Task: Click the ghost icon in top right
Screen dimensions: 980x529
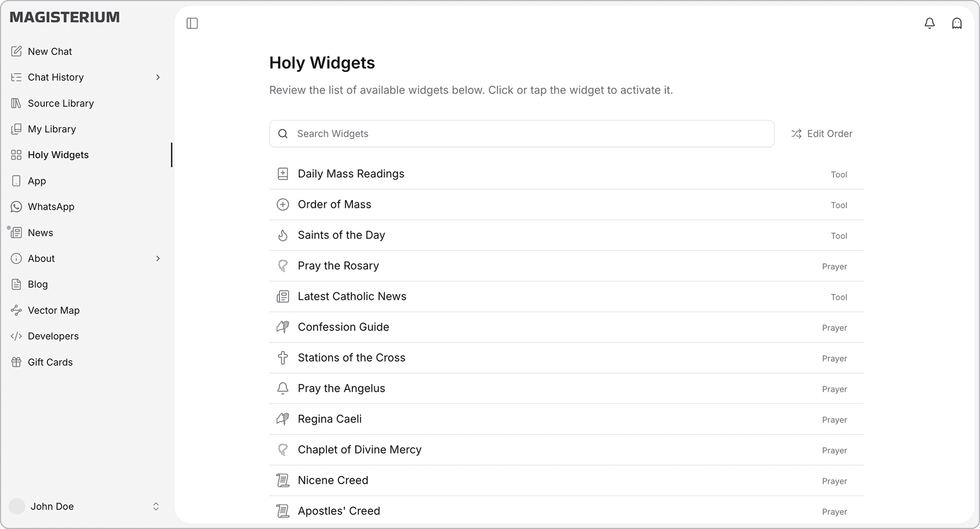Action: [957, 23]
